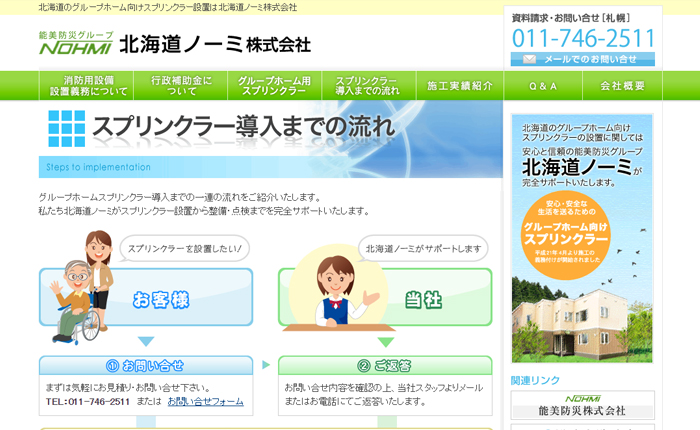This screenshot has height=430, width=700.
Task: Click the スプリンクラーを設置したい speech bubble
Action: click(x=184, y=248)
